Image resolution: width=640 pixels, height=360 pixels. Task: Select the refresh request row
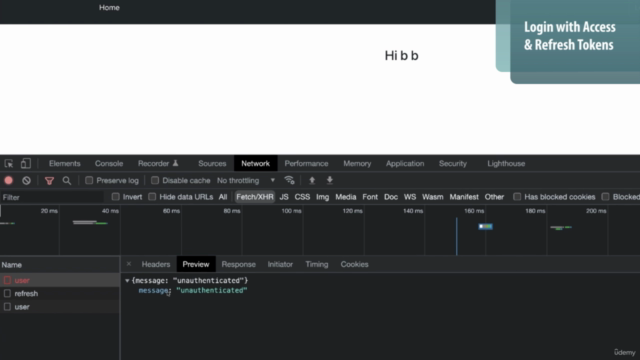coord(60,293)
